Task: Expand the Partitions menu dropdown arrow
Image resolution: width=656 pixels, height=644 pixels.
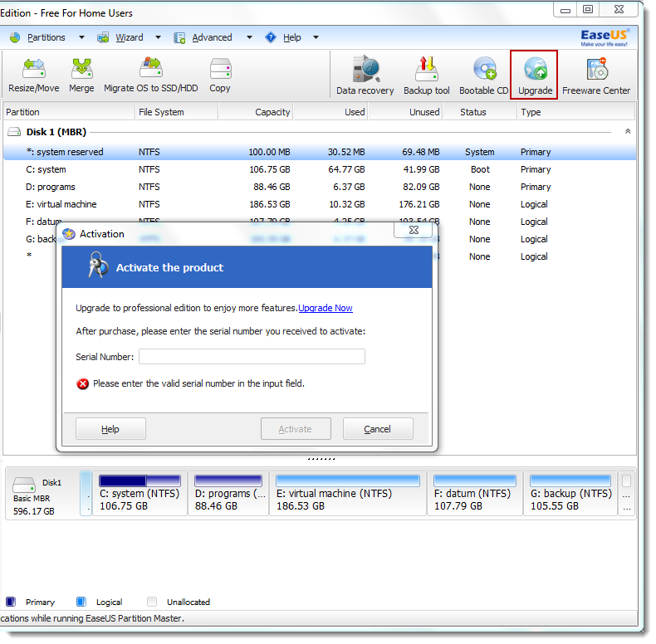Action: (81, 37)
